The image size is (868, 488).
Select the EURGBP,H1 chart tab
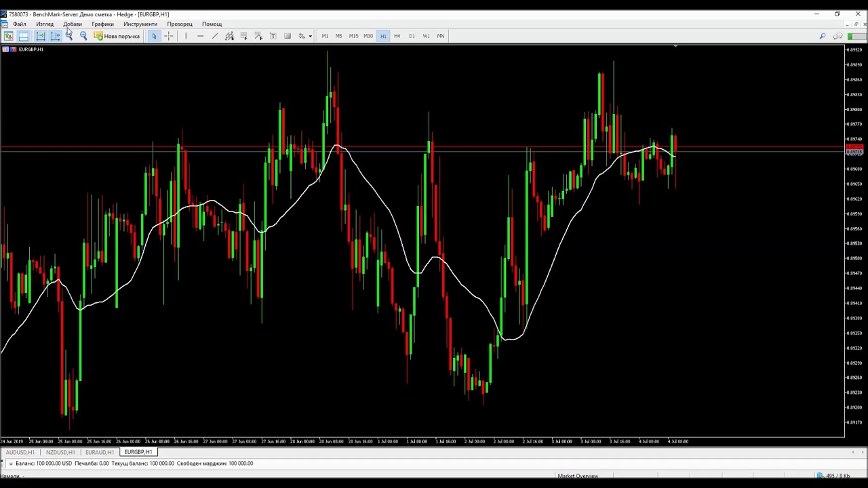pos(138,452)
